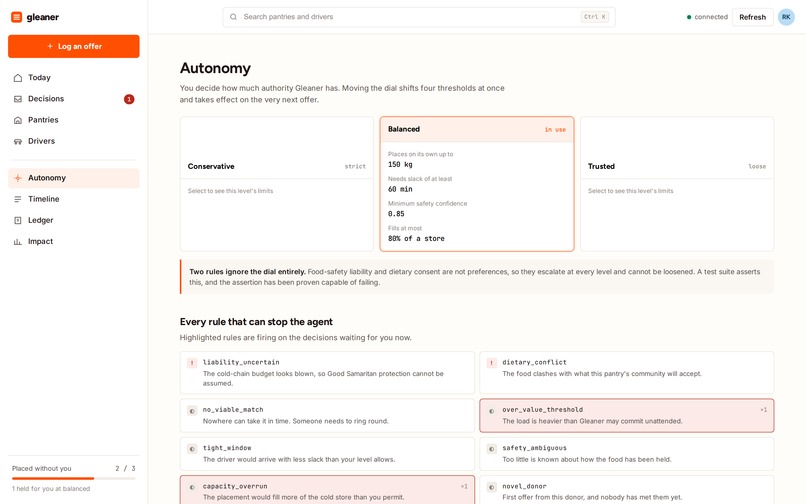Screen dimensions: 806x504
Task: Click the Autonomy dial icon
Action: (18, 178)
